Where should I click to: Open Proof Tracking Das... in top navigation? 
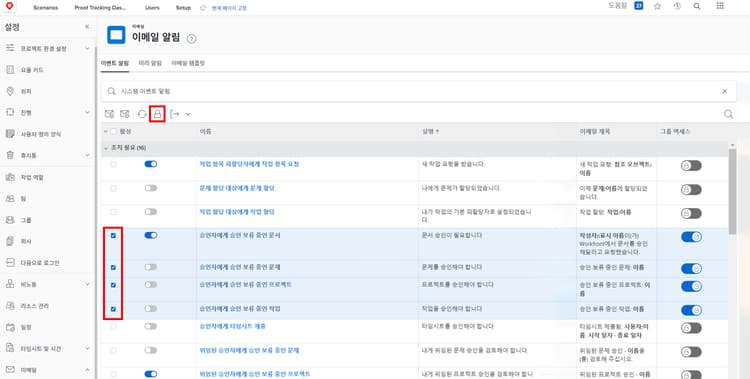coord(100,8)
